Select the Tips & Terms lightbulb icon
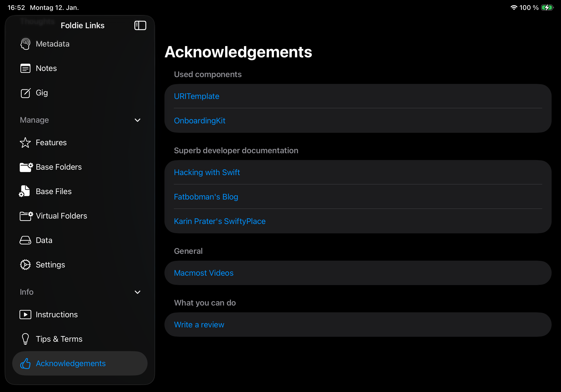 (x=25, y=339)
